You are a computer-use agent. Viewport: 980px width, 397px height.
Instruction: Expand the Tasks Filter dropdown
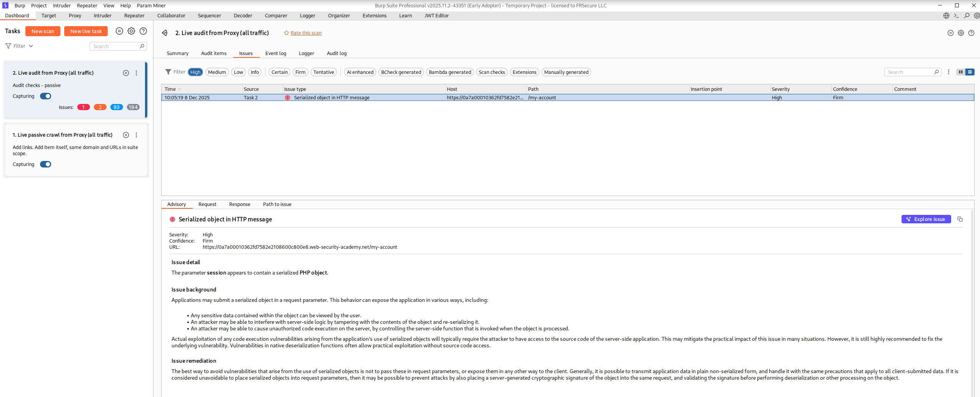(x=19, y=46)
